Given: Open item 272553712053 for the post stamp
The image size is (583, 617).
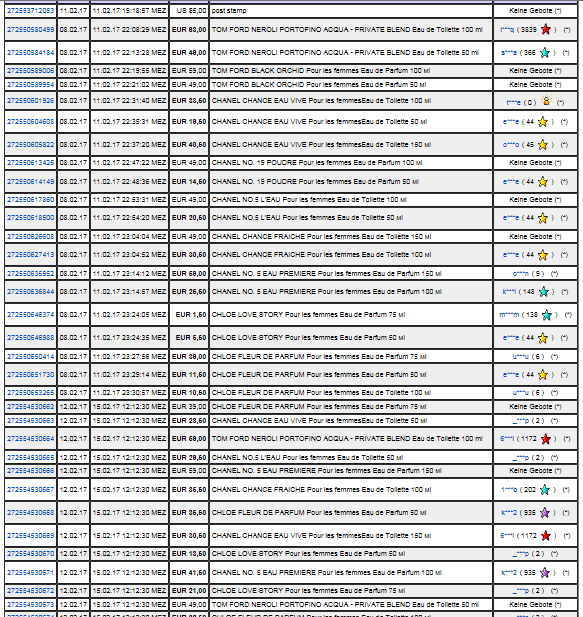Looking at the screenshot, I should coord(31,11).
